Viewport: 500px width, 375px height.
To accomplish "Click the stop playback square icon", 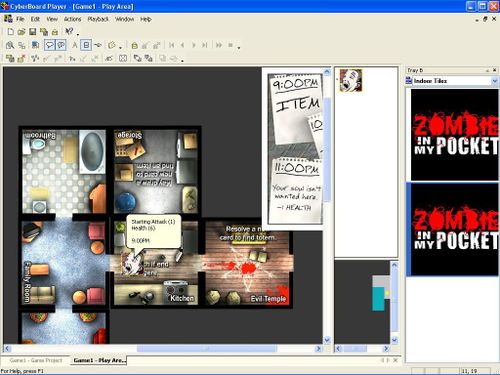I will pos(230,45).
